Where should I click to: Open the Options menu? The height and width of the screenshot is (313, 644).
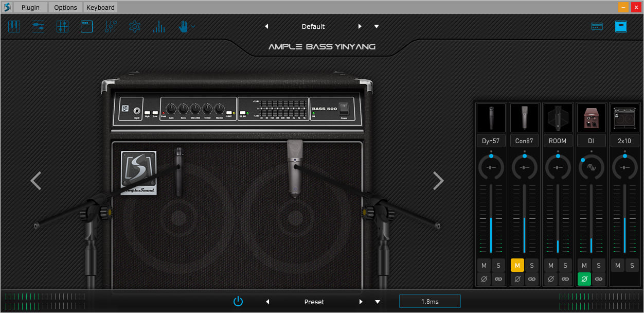[x=65, y=7]
